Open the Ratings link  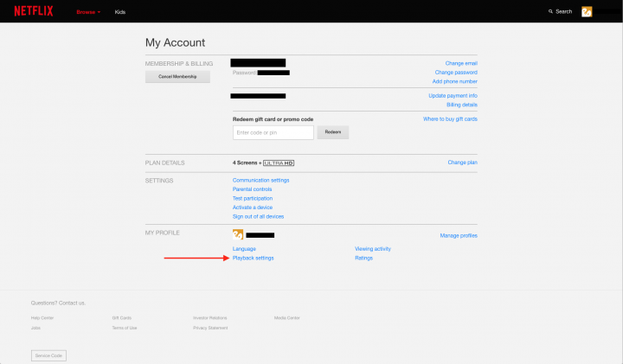364,258
